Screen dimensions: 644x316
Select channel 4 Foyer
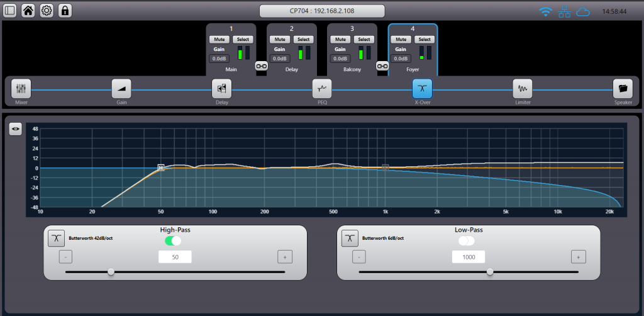coord(425,40)
